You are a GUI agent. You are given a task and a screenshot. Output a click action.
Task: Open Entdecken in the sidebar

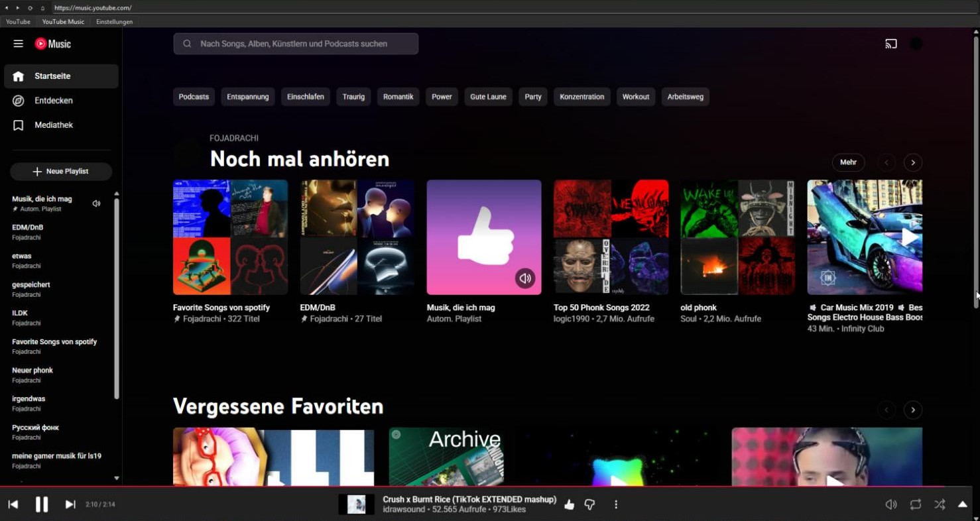pyautogui.click(x=61, y=101)
